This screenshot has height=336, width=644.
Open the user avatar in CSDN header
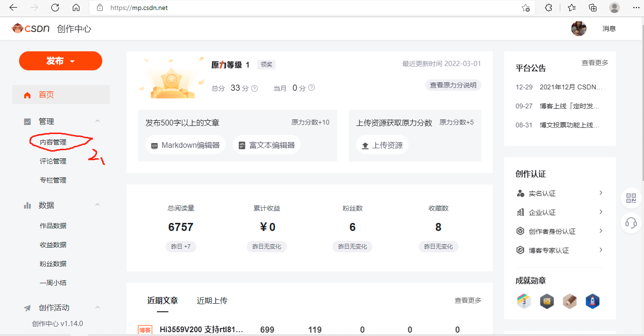[579, 29]
